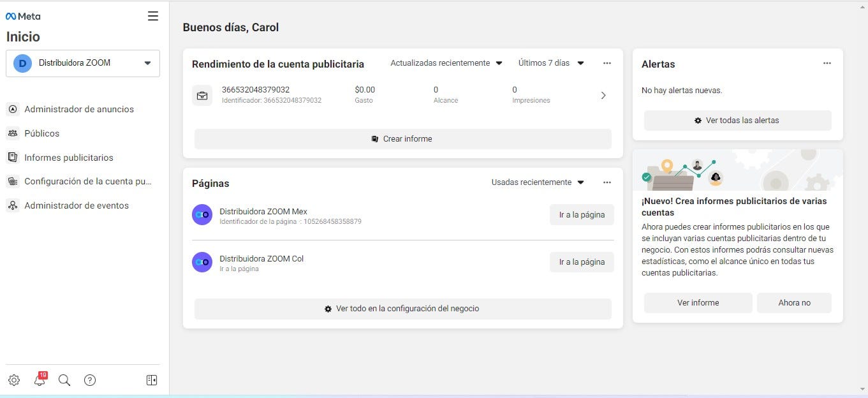This screenshot has width=868, height=398.
Task: Click Ver todo en la configuración del negocio
Action: tap(403, 309)
